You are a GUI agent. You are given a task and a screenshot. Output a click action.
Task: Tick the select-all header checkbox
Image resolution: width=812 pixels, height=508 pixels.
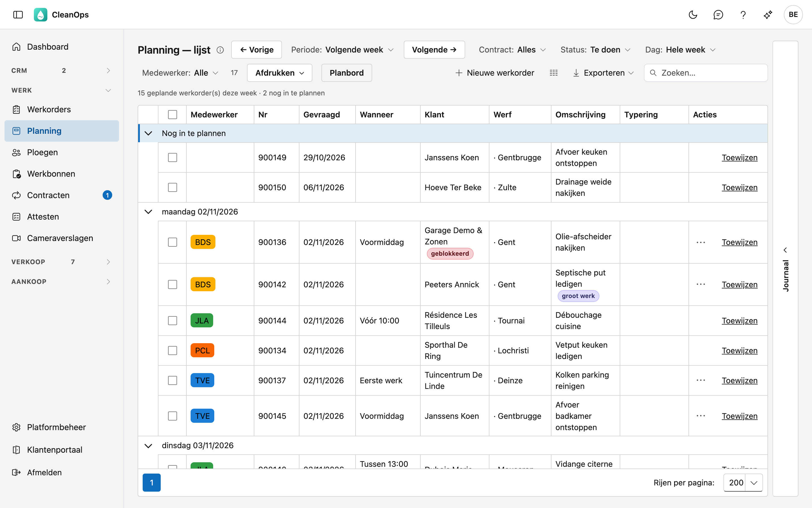click(x=173, y=115)
